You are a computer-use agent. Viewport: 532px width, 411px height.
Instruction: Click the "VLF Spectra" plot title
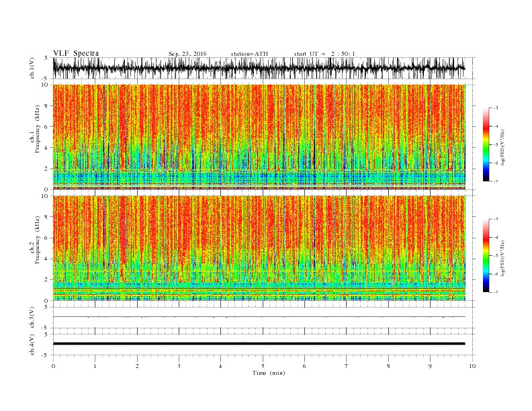76,53
